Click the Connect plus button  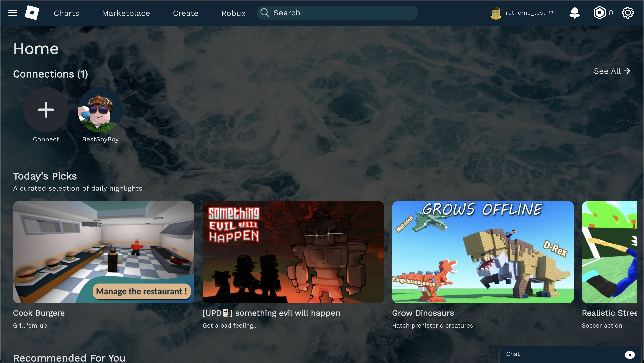coord(46,110)
